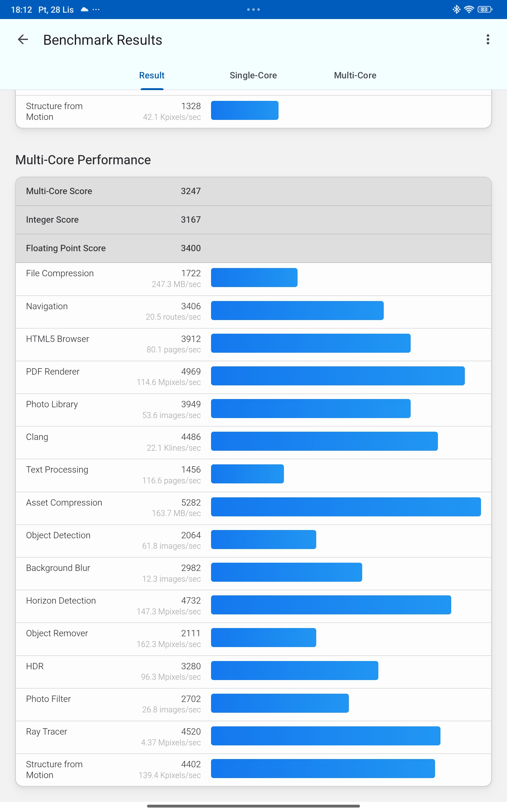This screenshot has height=812, width=507.
Task: Tap the Bluetooth status icon
Action: pyautogui.click(x=456, y=10)
